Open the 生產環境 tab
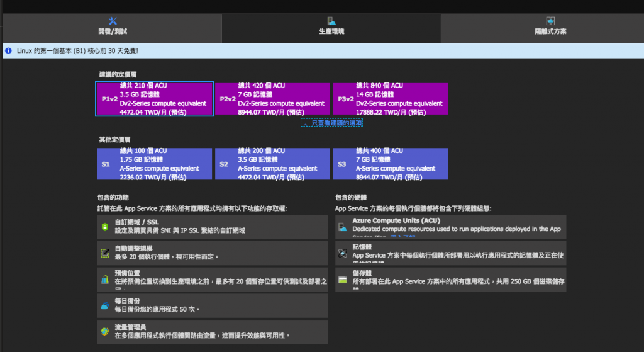This screenshot has width=644, height=352. [331, 28]
